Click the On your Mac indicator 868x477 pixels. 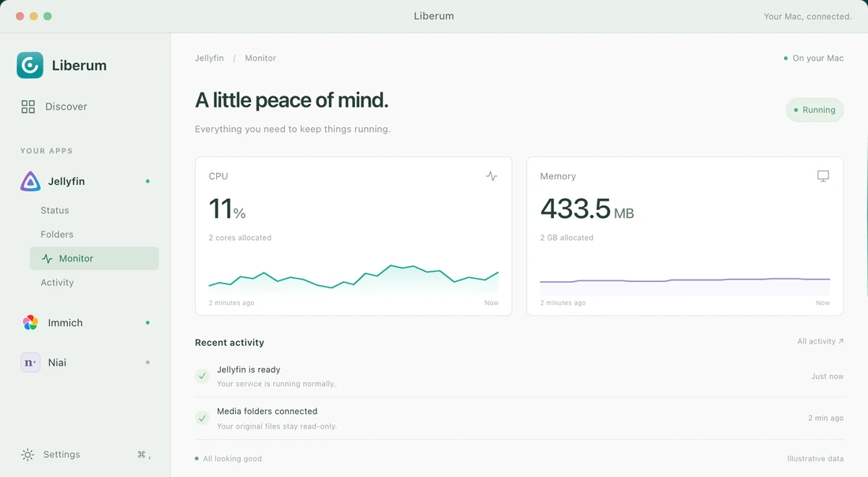pos(814,58)
